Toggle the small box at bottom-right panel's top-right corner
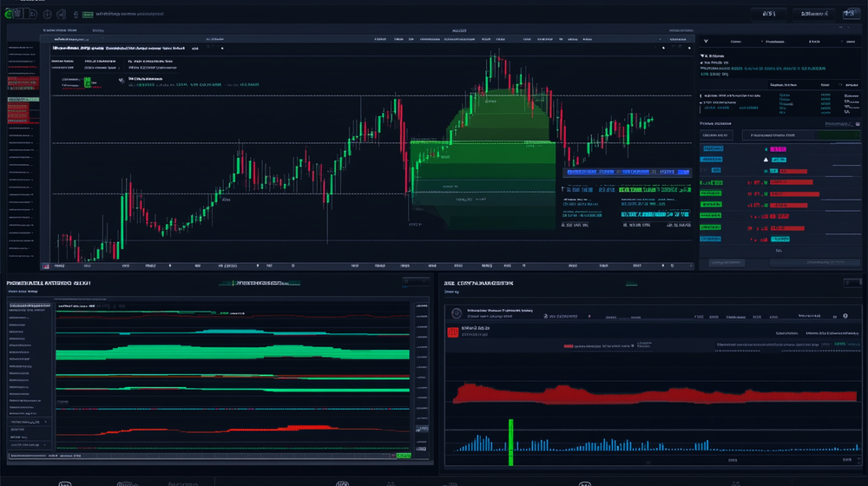The image size is (868, 486). tap(852, 282)
